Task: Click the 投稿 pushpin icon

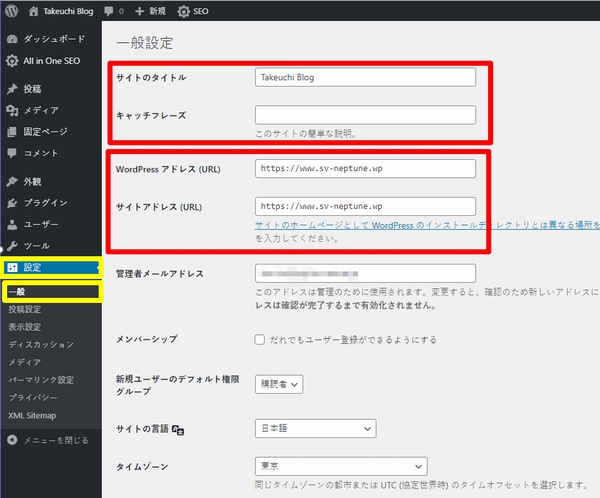Action: click(x=12, y=89)
